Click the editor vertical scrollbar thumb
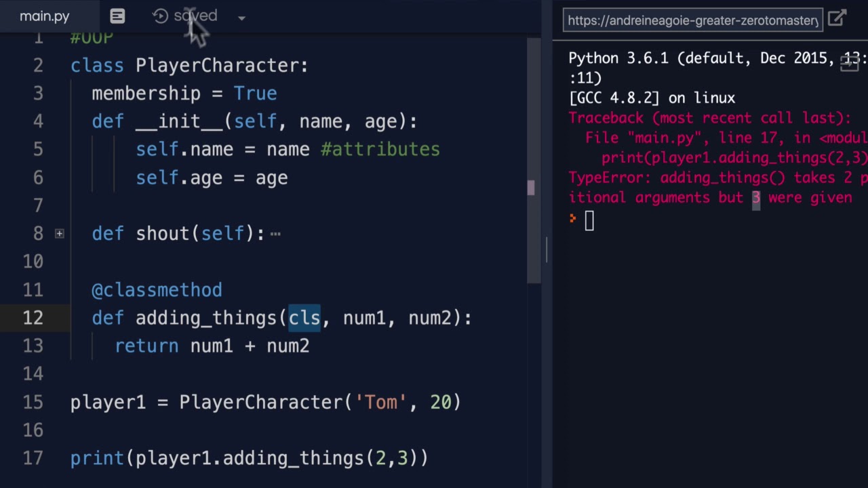868x488 pixels. click(531, 188)
